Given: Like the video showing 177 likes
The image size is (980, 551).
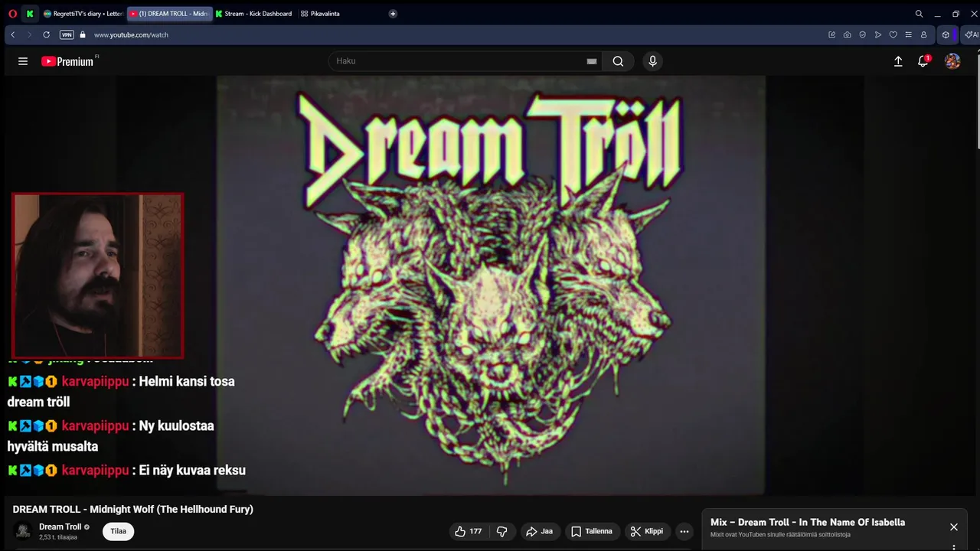Looking at the screenshot, I should click(x=469, y=531).
